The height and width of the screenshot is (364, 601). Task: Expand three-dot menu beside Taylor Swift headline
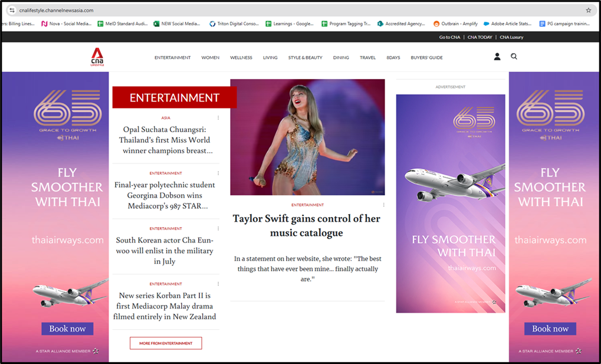tap(383, 205)
